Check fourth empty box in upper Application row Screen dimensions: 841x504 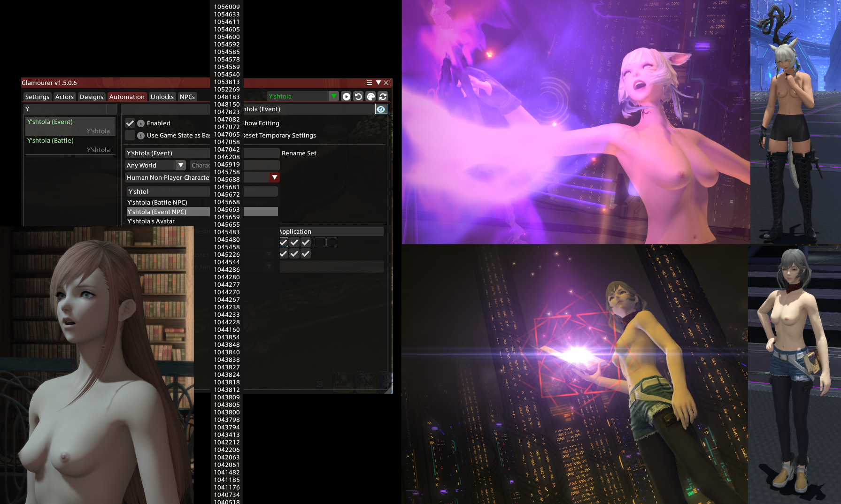320,242
